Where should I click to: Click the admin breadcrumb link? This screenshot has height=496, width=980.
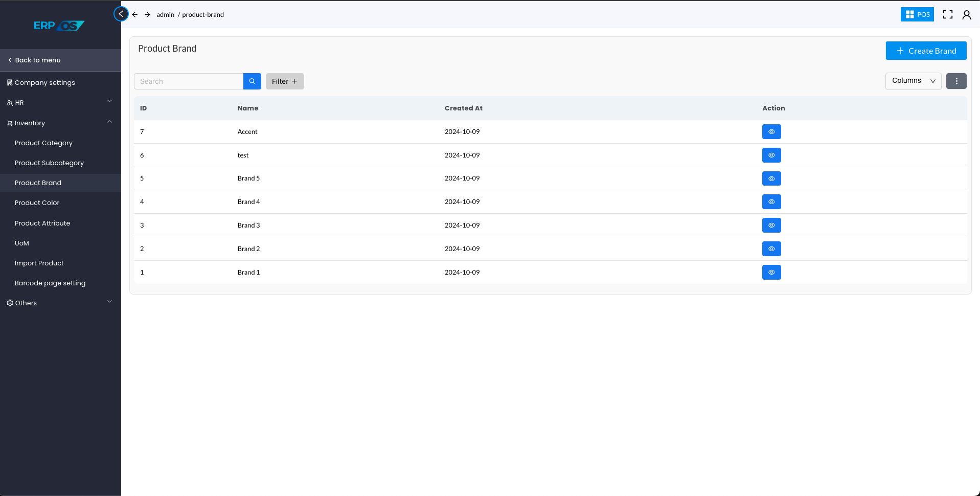(165, 14)
